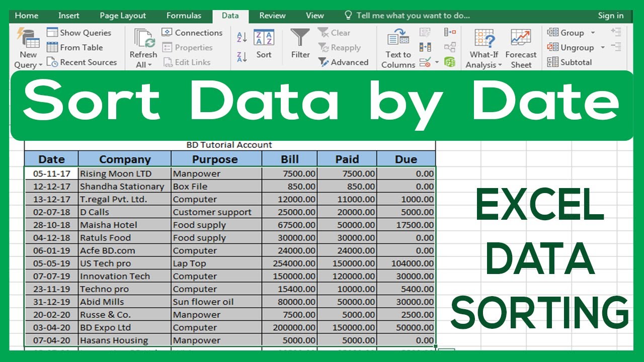
Task: Sort Z to A descending
Action: [x=242, y=56]
